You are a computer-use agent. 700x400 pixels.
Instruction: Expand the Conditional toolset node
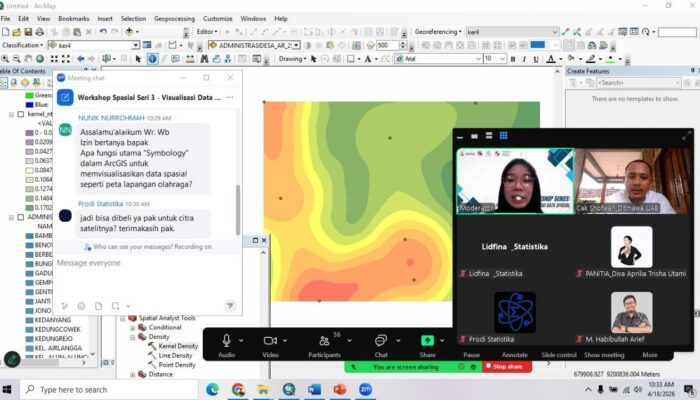point(132,328)
